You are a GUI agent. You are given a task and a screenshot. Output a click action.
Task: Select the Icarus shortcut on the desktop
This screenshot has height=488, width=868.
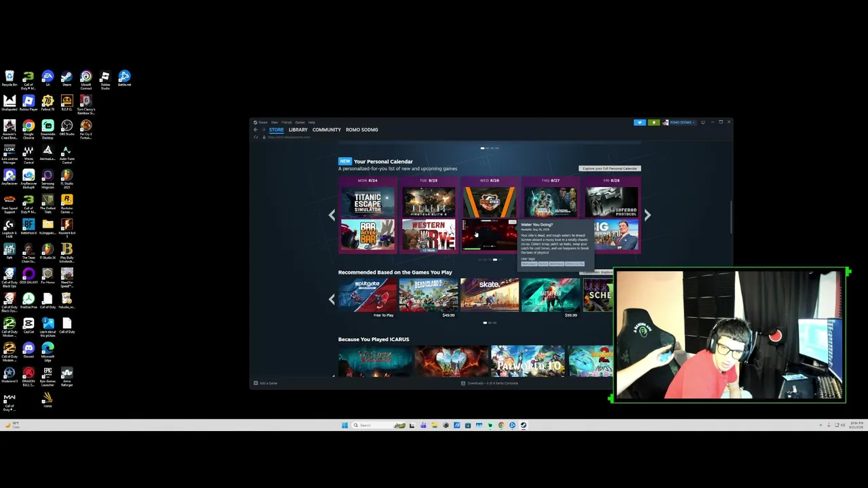pyautogui.click(x=47, y=400)
